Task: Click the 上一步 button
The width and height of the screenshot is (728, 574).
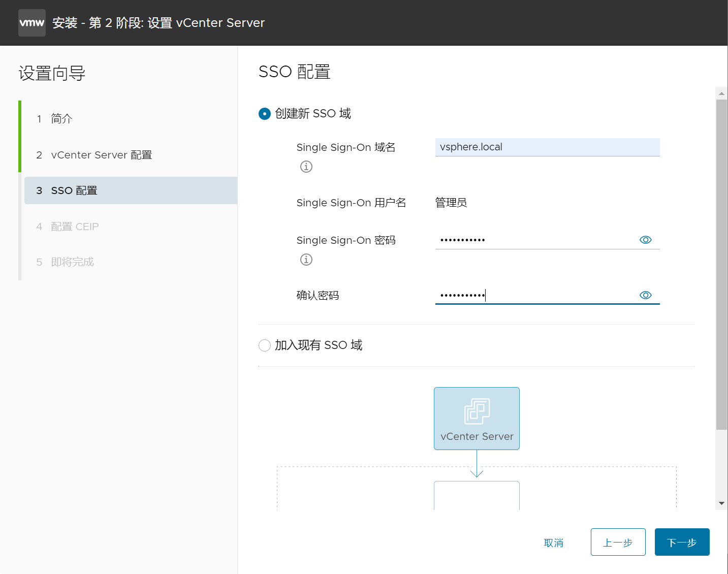Action: (x=618, y=542)
